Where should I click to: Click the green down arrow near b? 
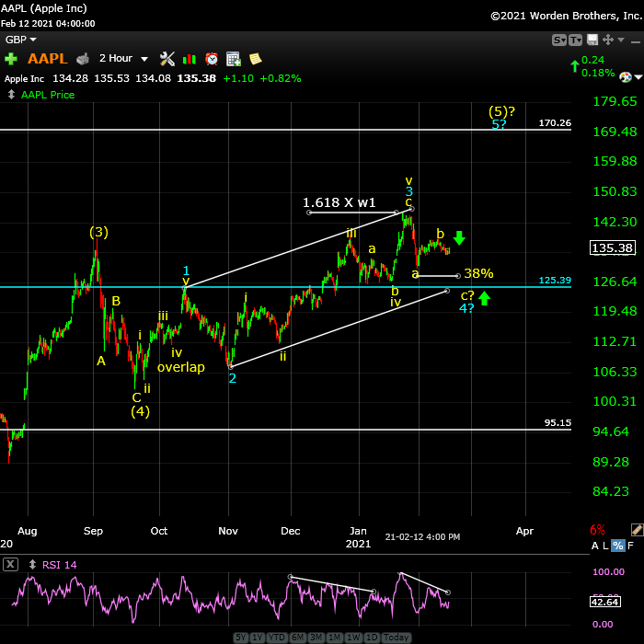459,237
